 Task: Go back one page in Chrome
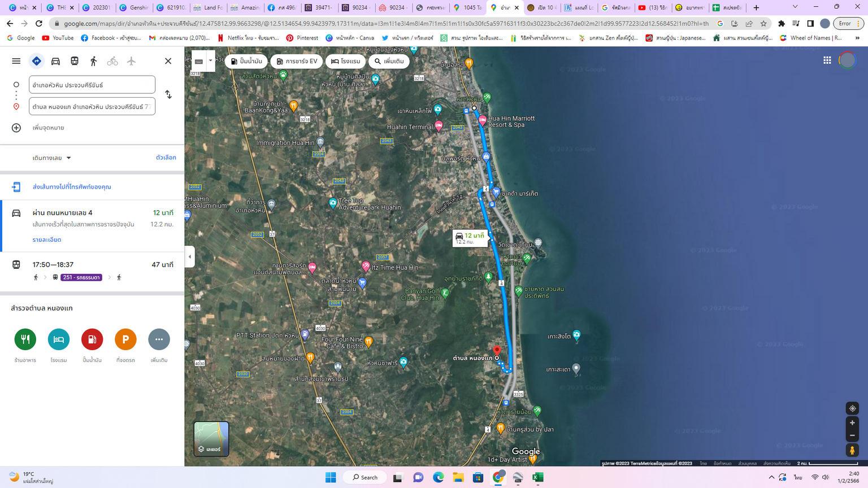tap(10, 24)
